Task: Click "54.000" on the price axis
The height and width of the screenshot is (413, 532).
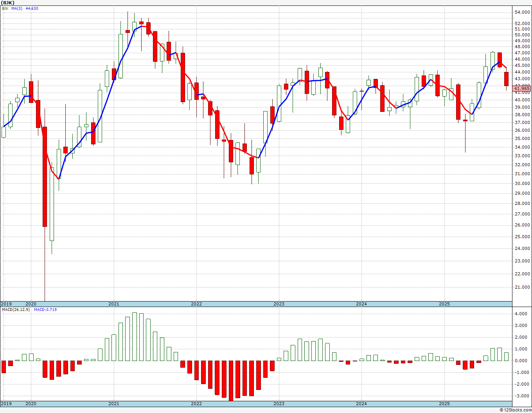Action: (x=523, y=13)
